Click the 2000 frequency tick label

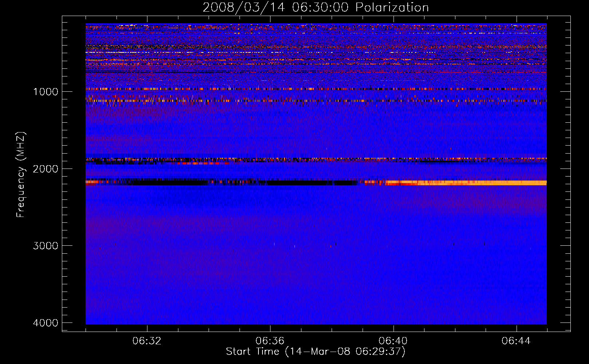[x=46, y=169]
